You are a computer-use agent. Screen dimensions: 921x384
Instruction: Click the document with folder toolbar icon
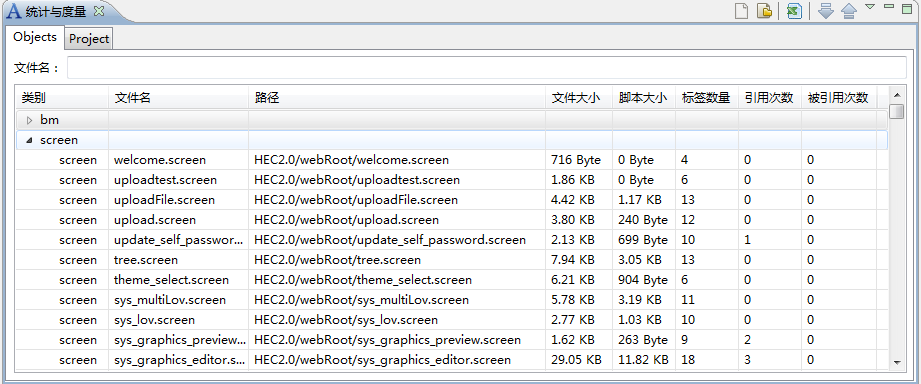[x=764, y=11]
